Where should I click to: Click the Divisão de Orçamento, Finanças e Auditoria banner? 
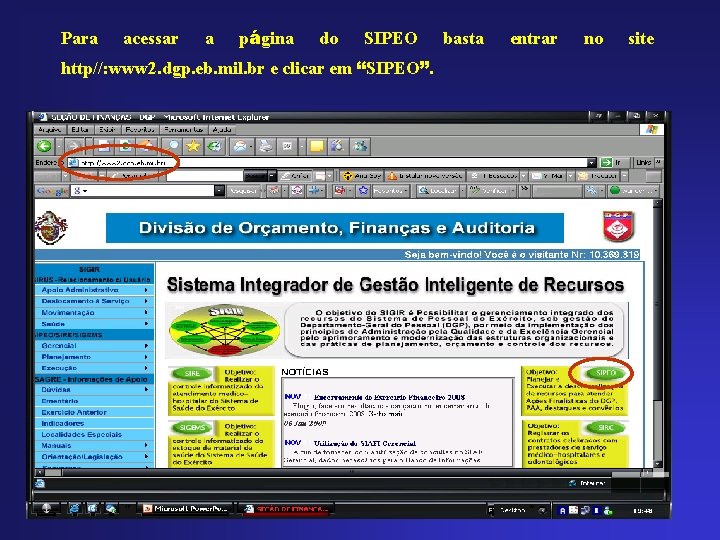pos(335,228)
